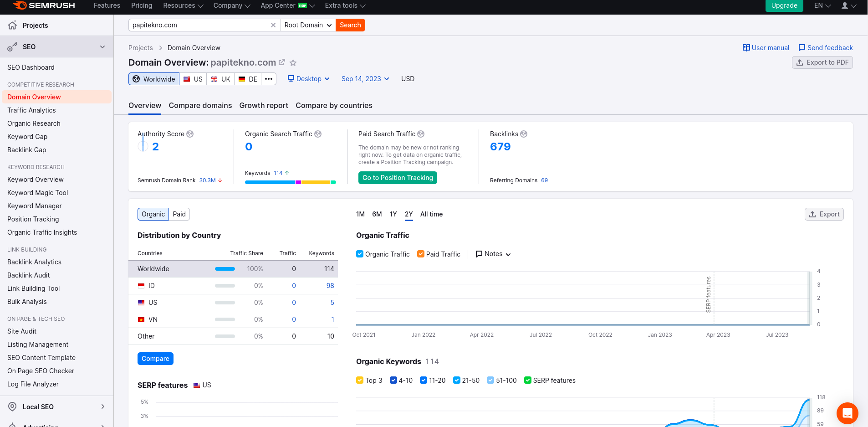This screenshot has width=868, height=427.
Task: Open Referring Domains count 69
Action: (x=544, y=180)
